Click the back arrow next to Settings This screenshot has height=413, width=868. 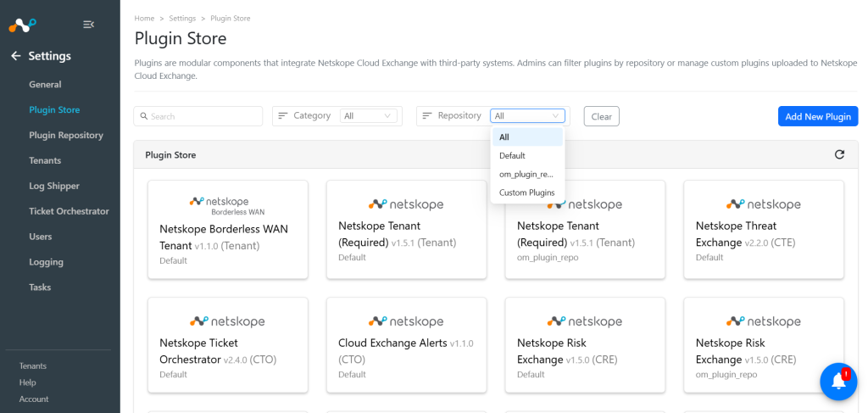click(16, 56)
